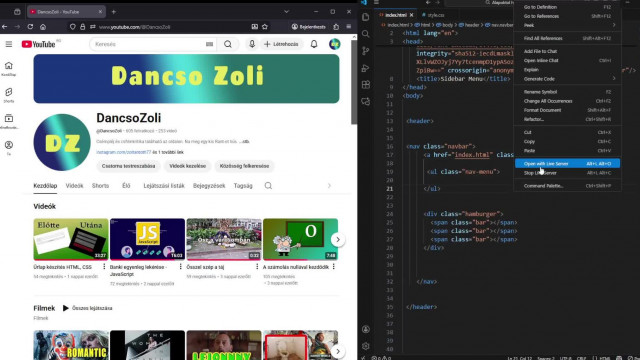640x360 pixels.
Task: Open browser extensions icon
Action: [x=336, y=27]
